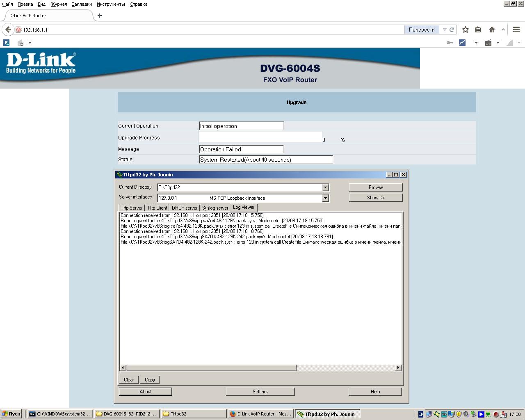
Task: Click the horizontal scrollbar in log viewer
Action: click(211, 368)
